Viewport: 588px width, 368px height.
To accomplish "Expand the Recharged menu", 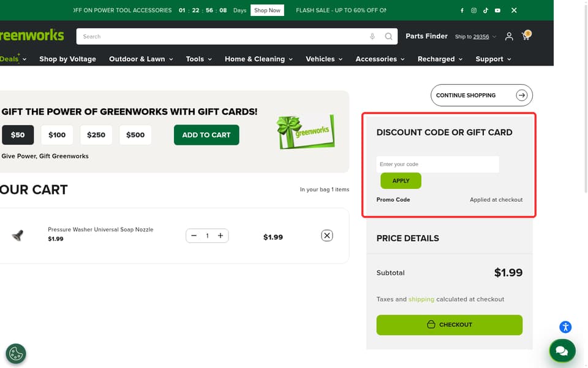I will click(440, 59).
